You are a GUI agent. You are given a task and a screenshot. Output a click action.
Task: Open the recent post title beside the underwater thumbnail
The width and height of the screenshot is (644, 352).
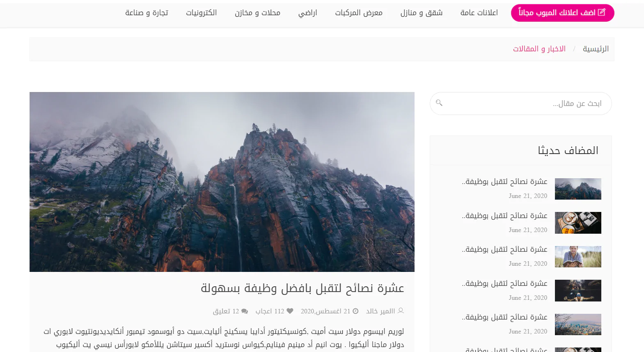[504, 283]
